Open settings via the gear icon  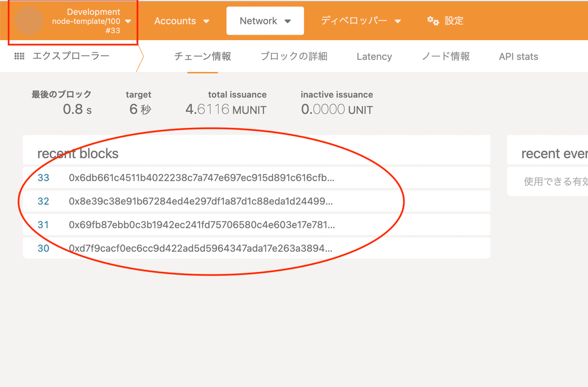pyautogui.click(x=433, y=21)
